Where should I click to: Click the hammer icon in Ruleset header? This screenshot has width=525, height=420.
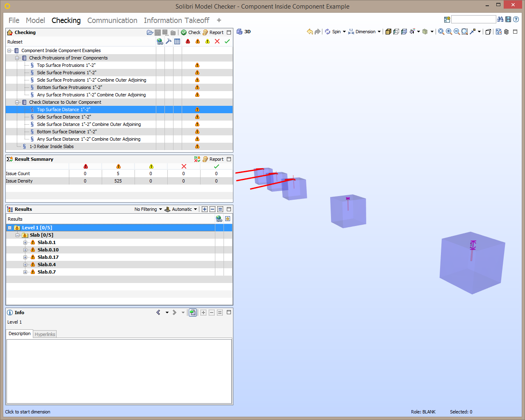169,41
